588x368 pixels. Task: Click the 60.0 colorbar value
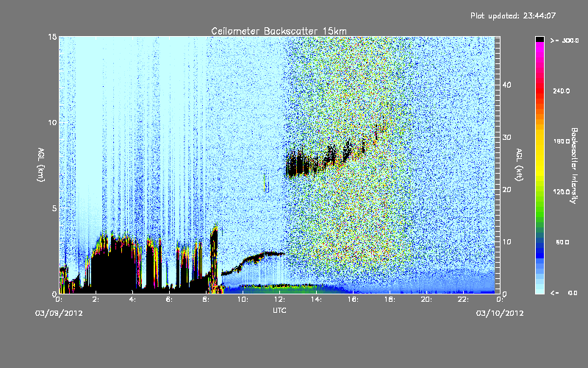[x=562, y=242]
